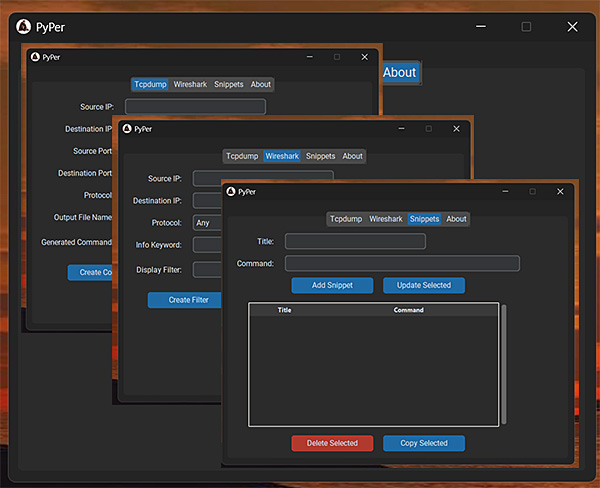Maximize the Wireshark PyPer window
Image resolution: width=600 pixels, height=488 pixels.
point(429,129)
